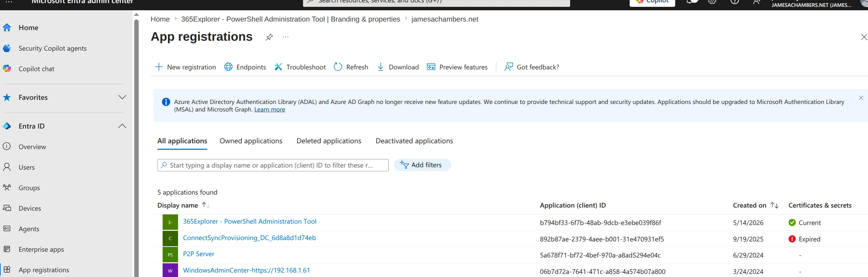Click the Favorites star icon
The width and height of the screenshot is (868, 277).
click(x=7, y=97)
